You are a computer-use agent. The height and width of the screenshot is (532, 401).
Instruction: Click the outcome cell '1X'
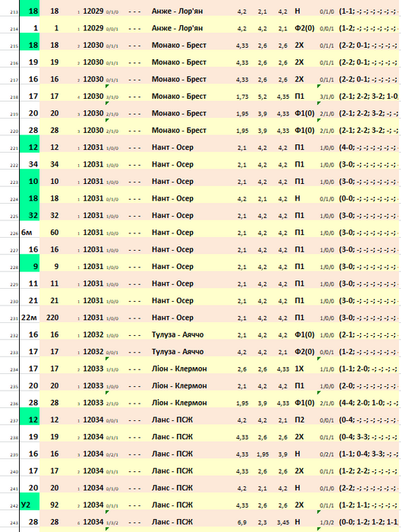pos(299,369)
